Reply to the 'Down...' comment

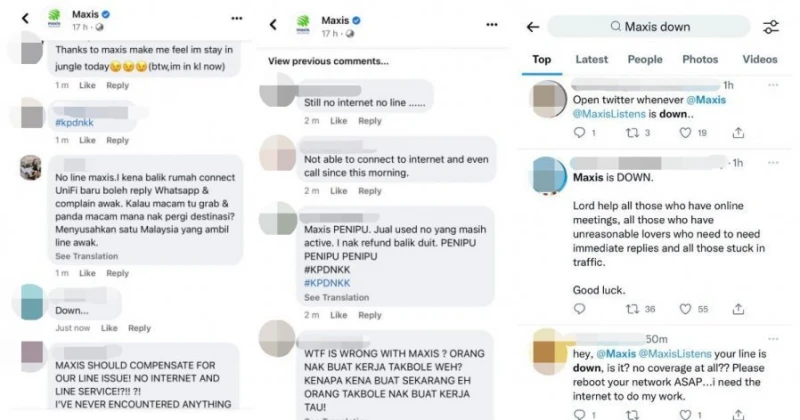click(139, 328)
